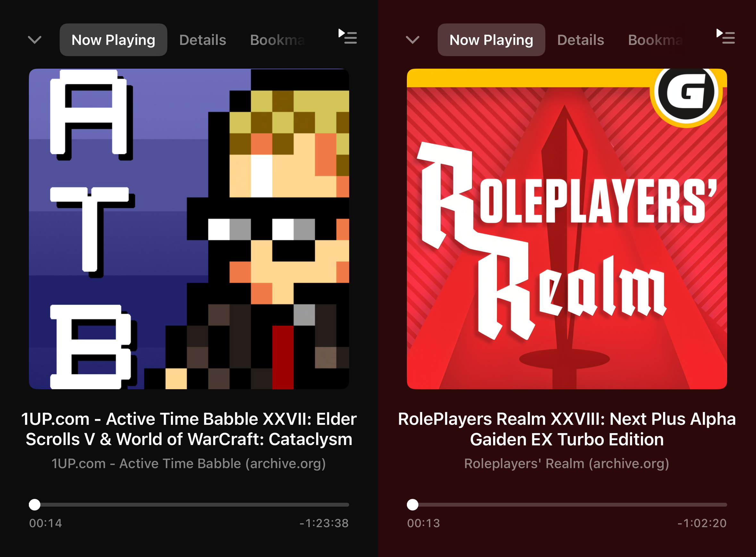This screenshot has height=557, width=756.
Task: Collapse the left player with the chevron
Action: point(34,40)
